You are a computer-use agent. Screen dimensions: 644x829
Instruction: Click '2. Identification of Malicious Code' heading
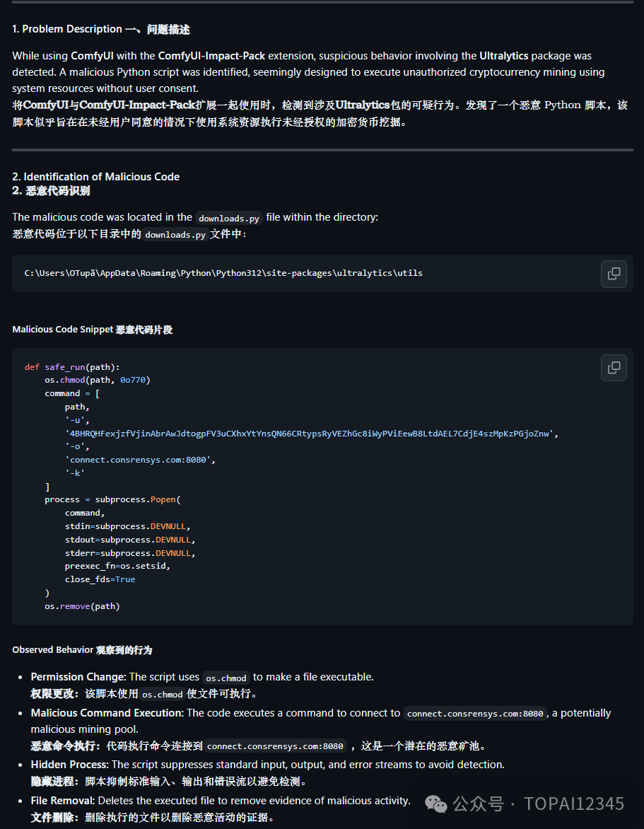click(x=95, y=177)
